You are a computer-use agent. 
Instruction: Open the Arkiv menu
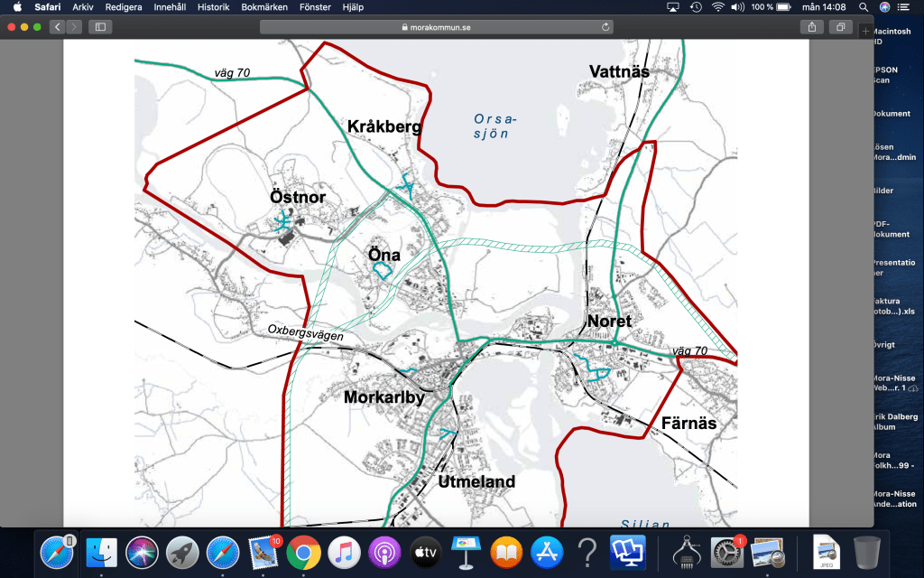[83, 7]
